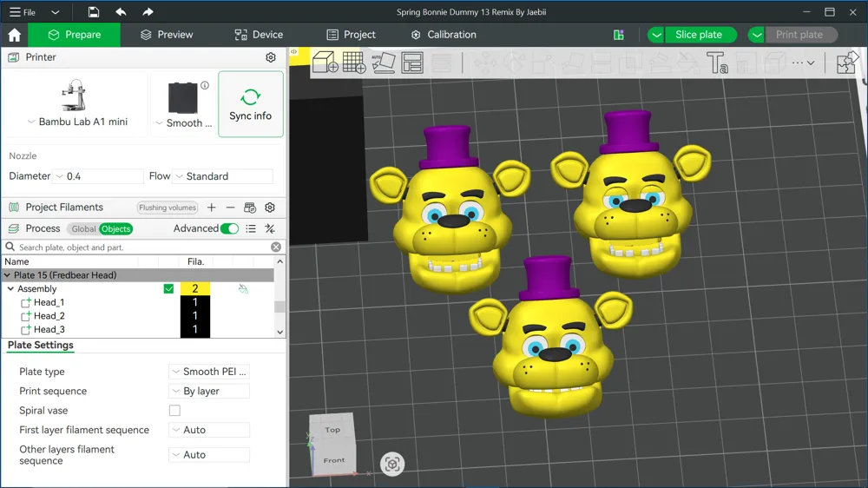Open the Print plate options arrow
This screenshot has height=488, width=868.
(757, 35)
